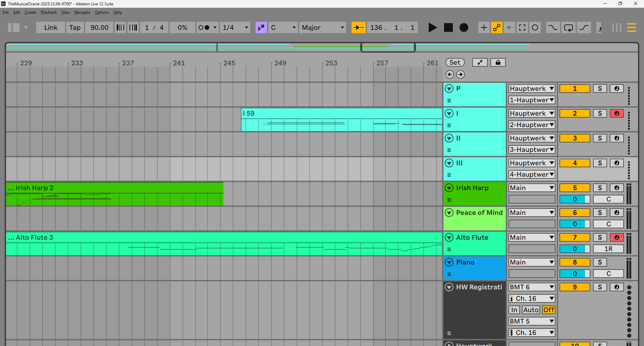Click the Tap tempo button

coord(75,27)
